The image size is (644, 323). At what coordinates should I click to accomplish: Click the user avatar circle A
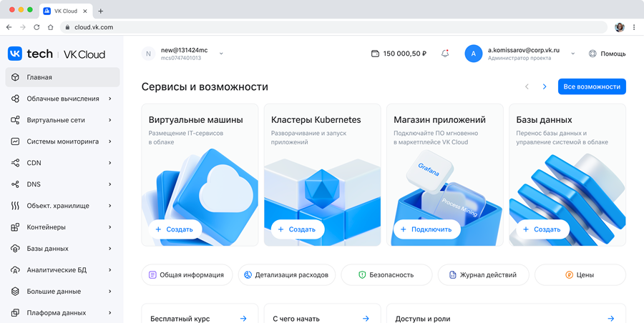click(x=474, y=54)
